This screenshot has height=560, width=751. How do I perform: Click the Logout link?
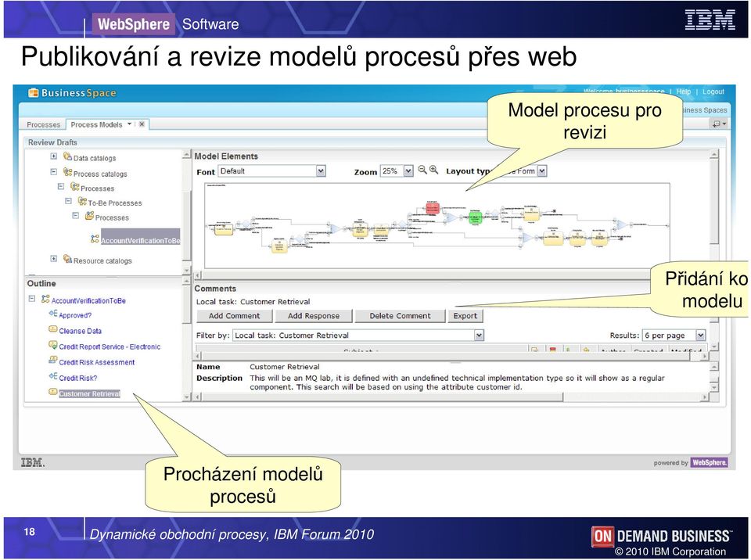[x=713, y=92]
